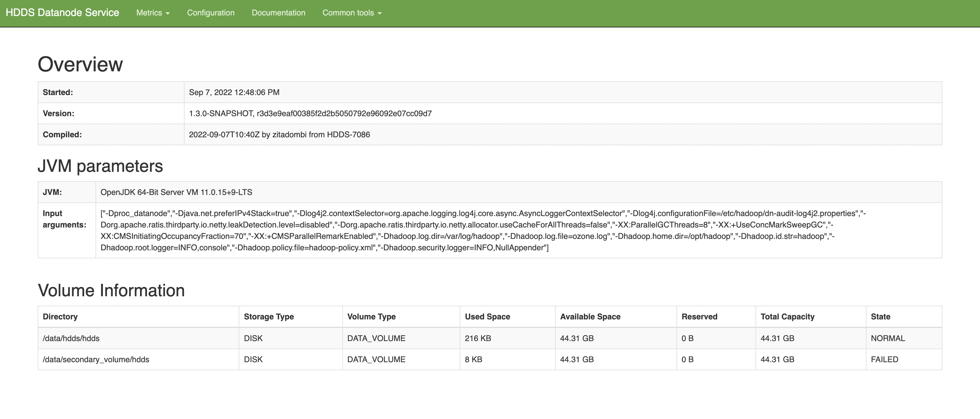Select the Directory column header

[x=60, y=316]
